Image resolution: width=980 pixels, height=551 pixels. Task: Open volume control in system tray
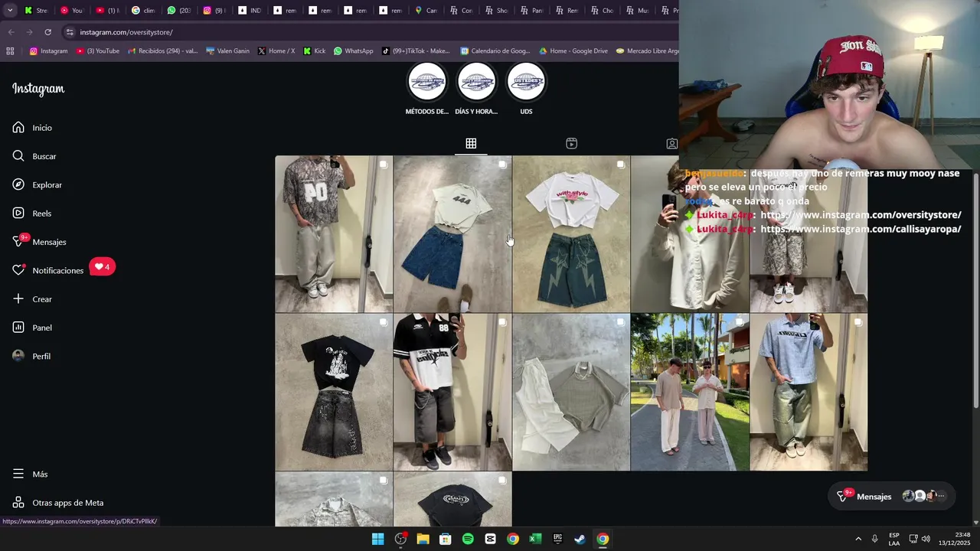[x=926, y=539]
